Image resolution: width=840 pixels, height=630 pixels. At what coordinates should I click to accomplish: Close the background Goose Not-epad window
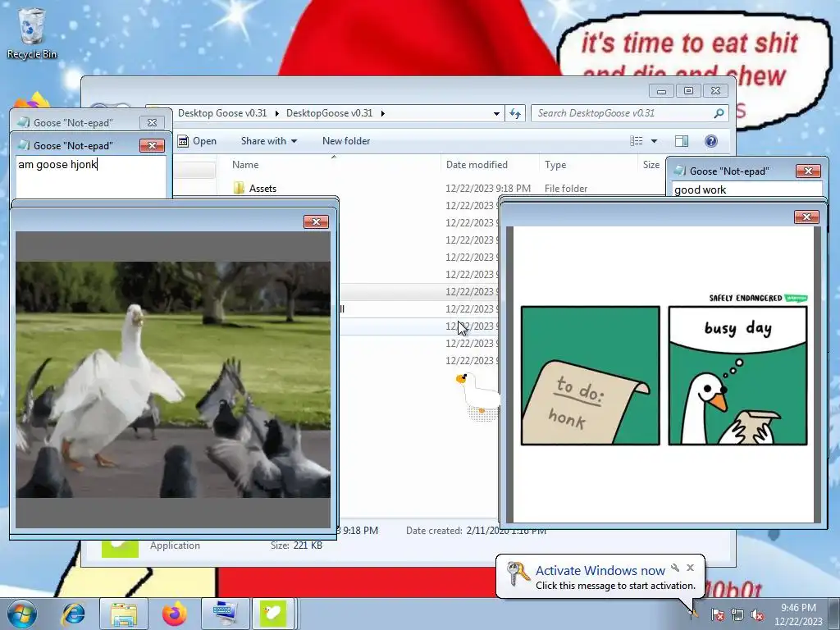[x=152, y=122]
